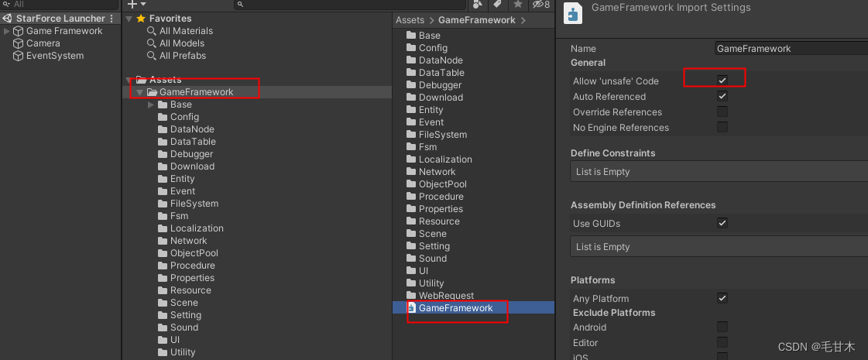Select the StarForce Launcher scene row
The image size is (868, 360).
tap(60, 19)
